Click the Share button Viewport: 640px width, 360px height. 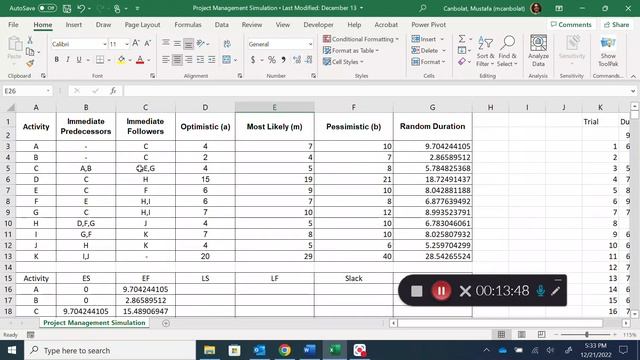(x=617, y=24)
